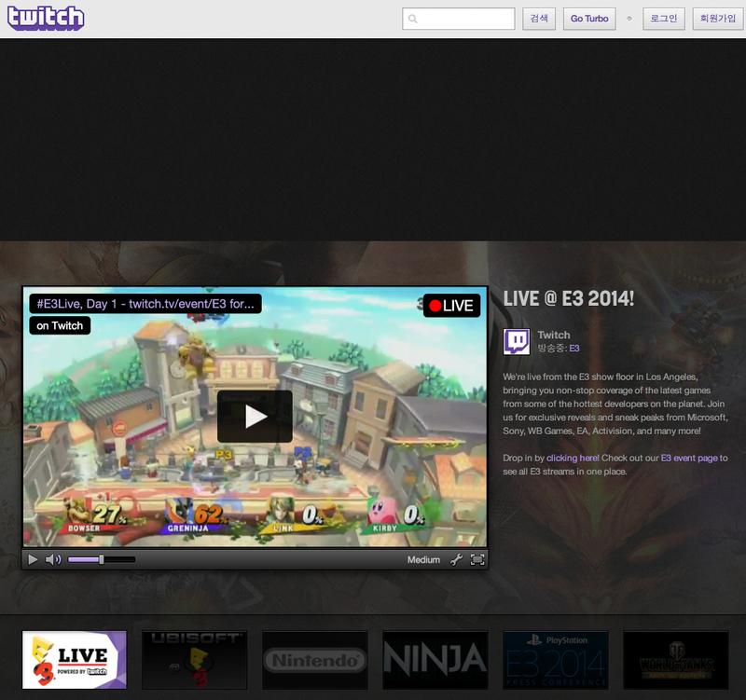Click the 회원가입 sign up button
The image size is (746, 700).
click(717, 19)
